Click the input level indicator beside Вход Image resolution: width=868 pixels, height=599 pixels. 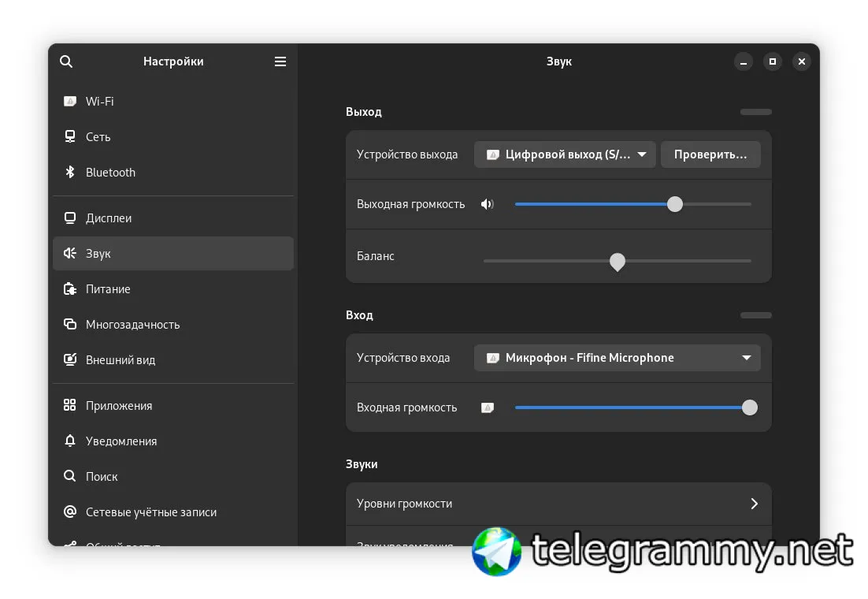pyautogui.click(x=755, y=315)
